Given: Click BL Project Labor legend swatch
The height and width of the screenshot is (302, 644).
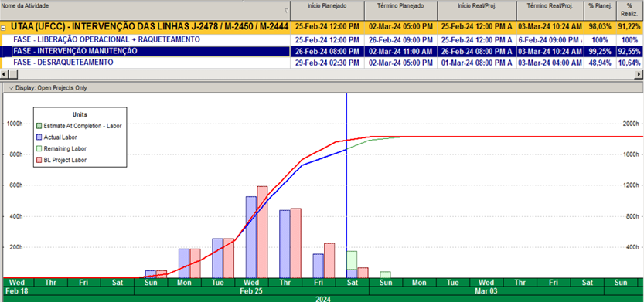Looking at the screenshot, I should (x=39, y=160).
